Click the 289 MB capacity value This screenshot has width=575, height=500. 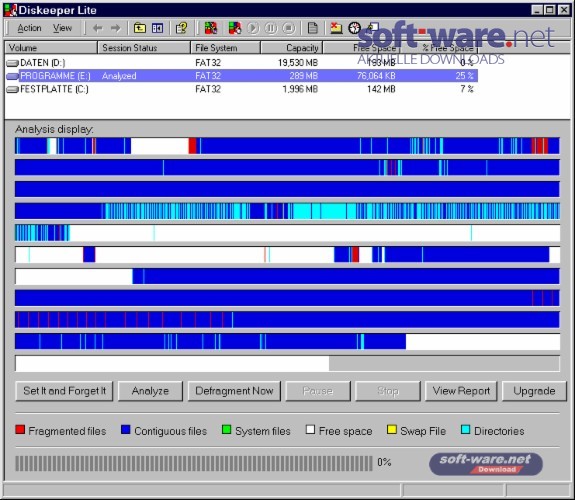[x=304, y=76]
